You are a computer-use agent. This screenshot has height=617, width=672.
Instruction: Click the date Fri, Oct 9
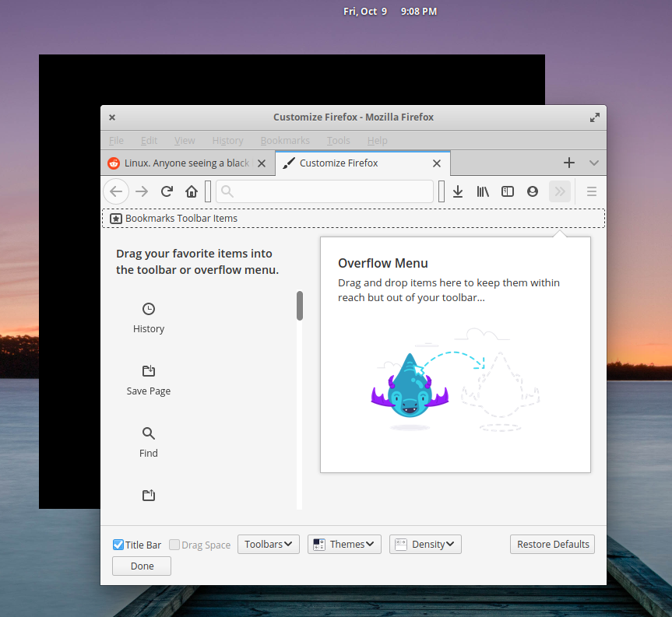pos(365,12)
